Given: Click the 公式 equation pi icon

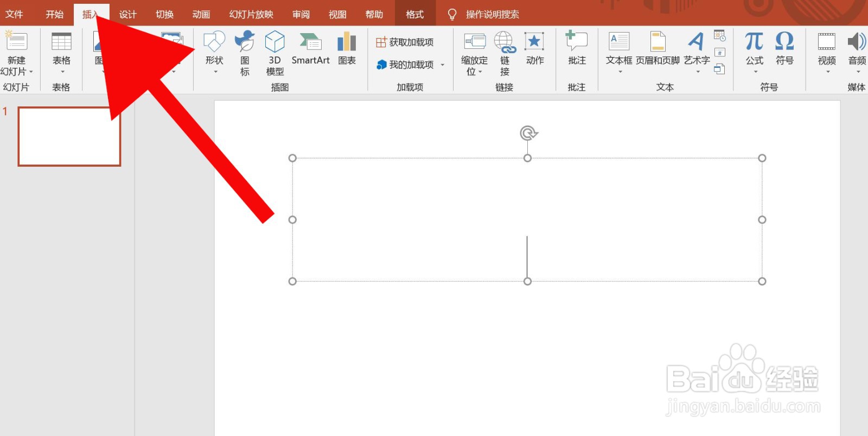Looking at the screenshot, I should click(x=754, y=41).
